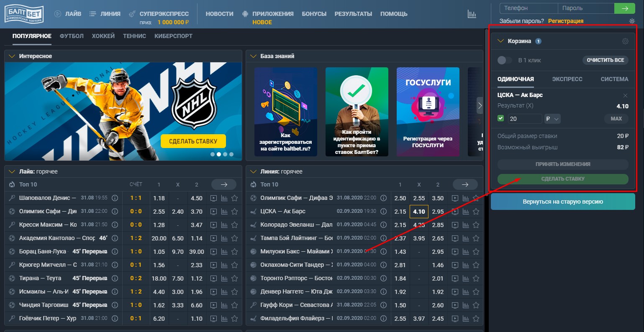Click ОЧИСТИТЬ ВСЕ in basket
644x332 pixels.
(605, 60)
